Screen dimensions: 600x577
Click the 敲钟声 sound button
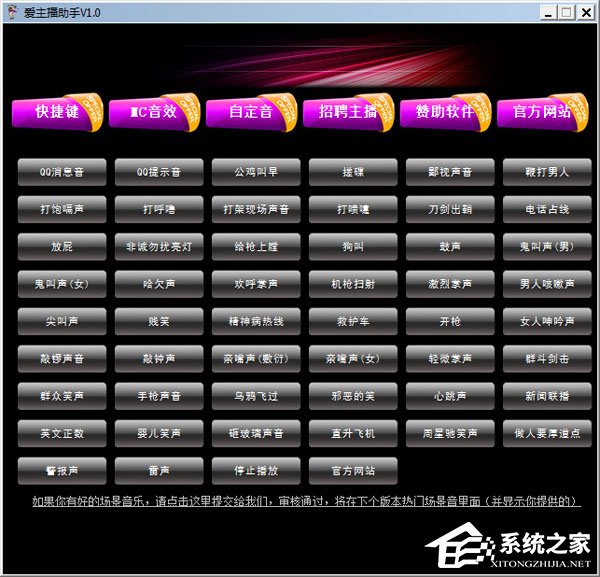159,358
